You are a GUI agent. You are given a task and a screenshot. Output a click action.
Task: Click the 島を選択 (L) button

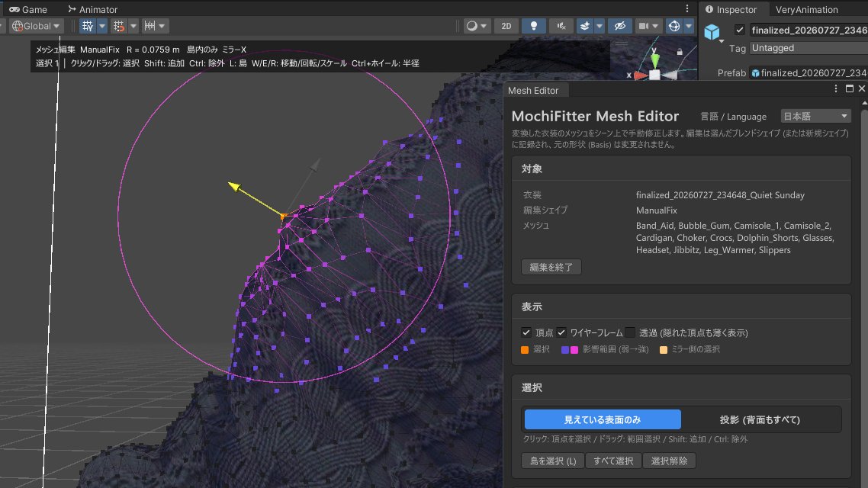(552, 461)
